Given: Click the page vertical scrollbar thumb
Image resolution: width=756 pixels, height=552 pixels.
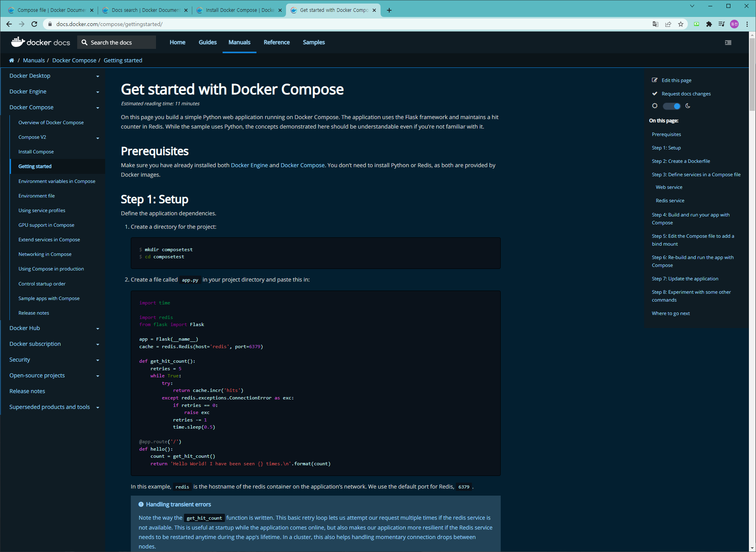Looking at the screenshot, I should coord(752,75).
